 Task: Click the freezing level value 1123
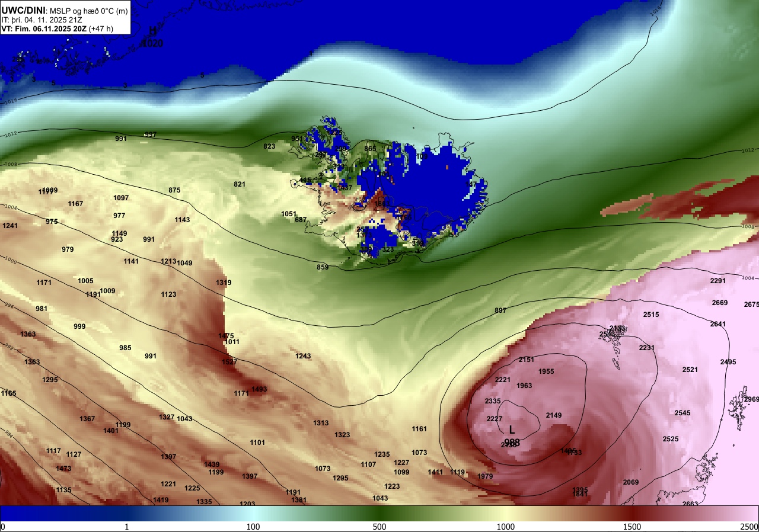coord(168,294)
